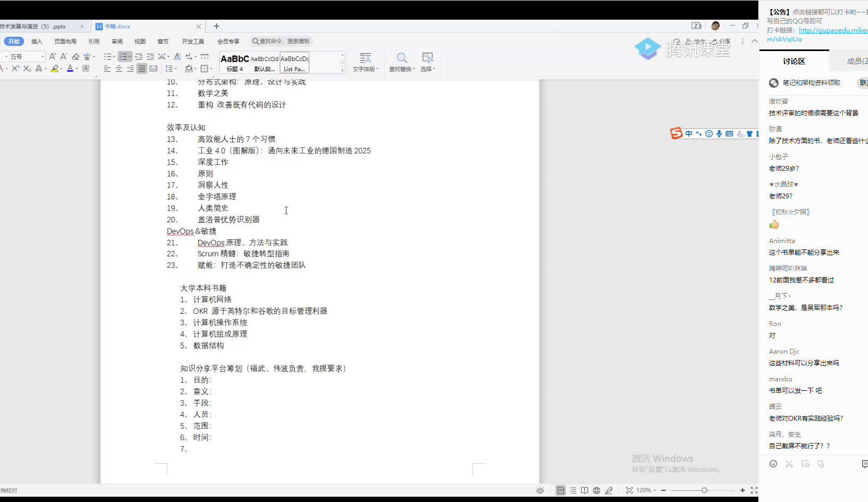Toggle Sogou input Chinese/English mode (中)
Screen dimensions: 868x502
[x=689, y=133]
